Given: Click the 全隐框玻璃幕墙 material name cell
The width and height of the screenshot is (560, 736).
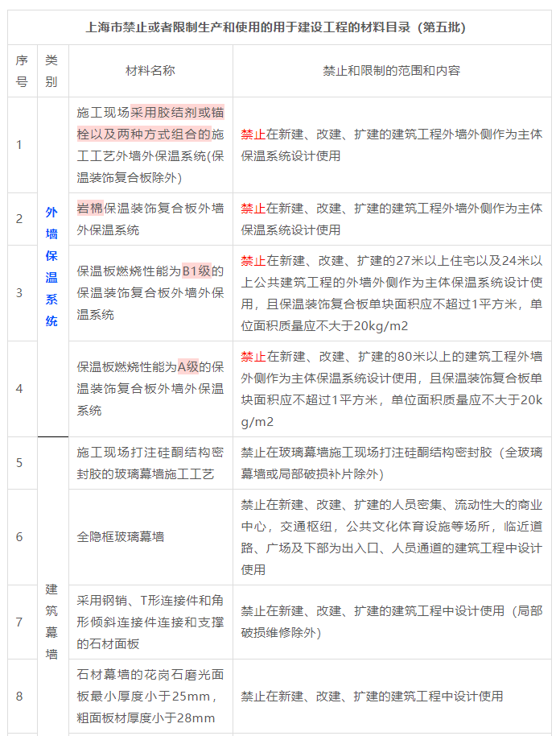Looking at the screenshot, I should click(x=121, y=536).
